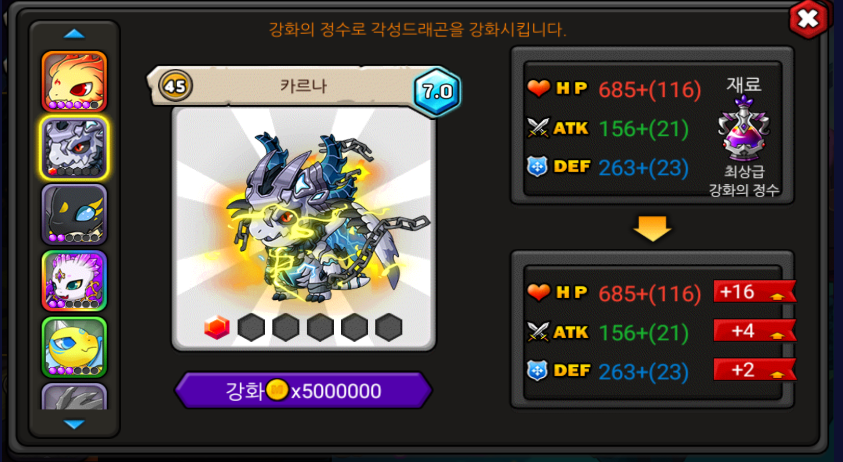Select the orange fire dragon portrait

pyautogui.click(x=74, y=81)
